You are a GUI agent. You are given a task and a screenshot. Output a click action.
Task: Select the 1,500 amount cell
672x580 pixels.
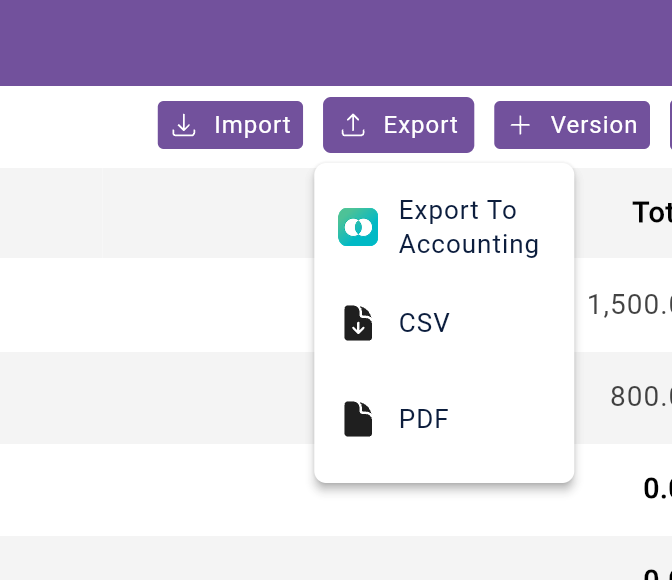(x=629, y=305)
